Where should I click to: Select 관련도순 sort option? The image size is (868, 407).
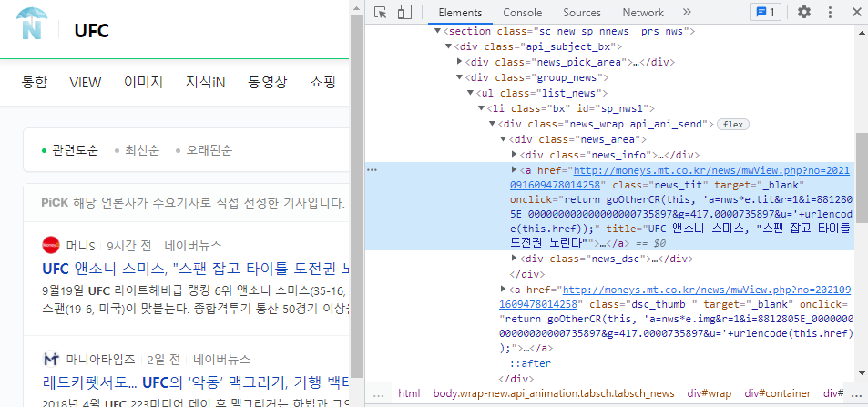[76, 150]
